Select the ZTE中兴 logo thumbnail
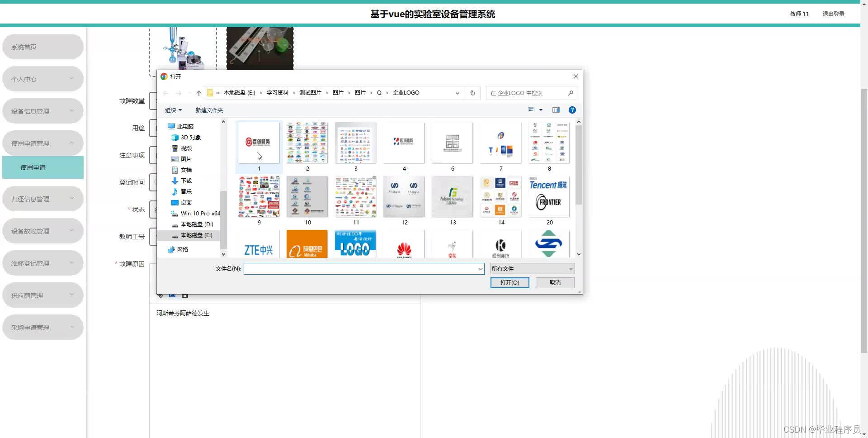This screenshot has width=868, height=438. (259, 244)
